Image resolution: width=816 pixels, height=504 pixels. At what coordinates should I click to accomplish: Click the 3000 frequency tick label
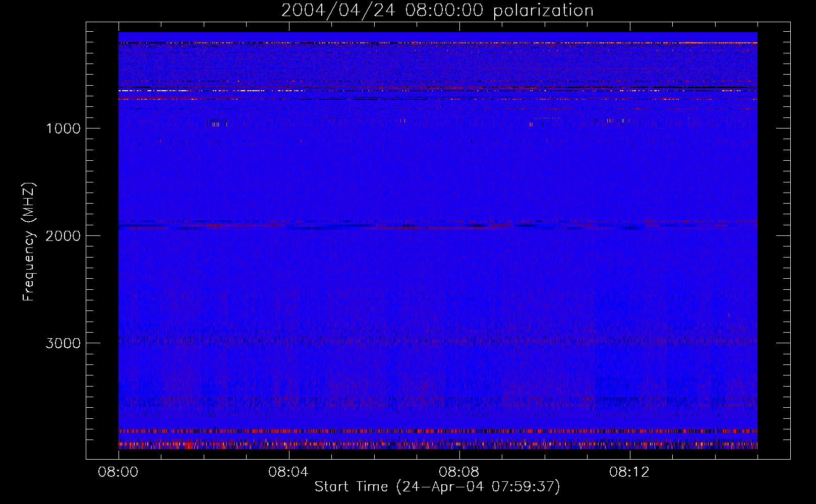coord(63,343)
